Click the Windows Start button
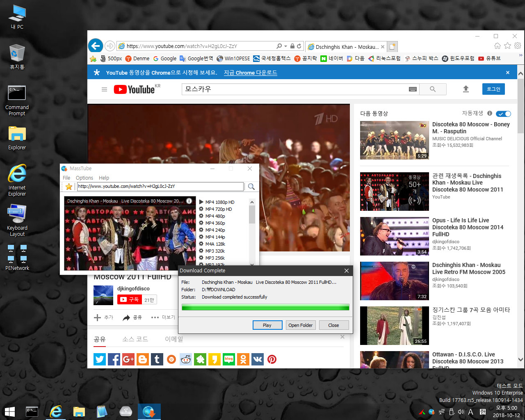 [x=9, y=411]
